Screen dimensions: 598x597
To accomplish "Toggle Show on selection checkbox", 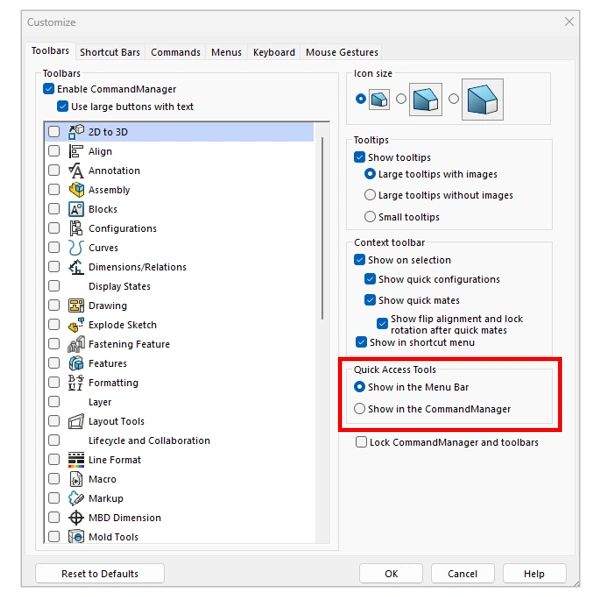I will (x=360, y=260).
